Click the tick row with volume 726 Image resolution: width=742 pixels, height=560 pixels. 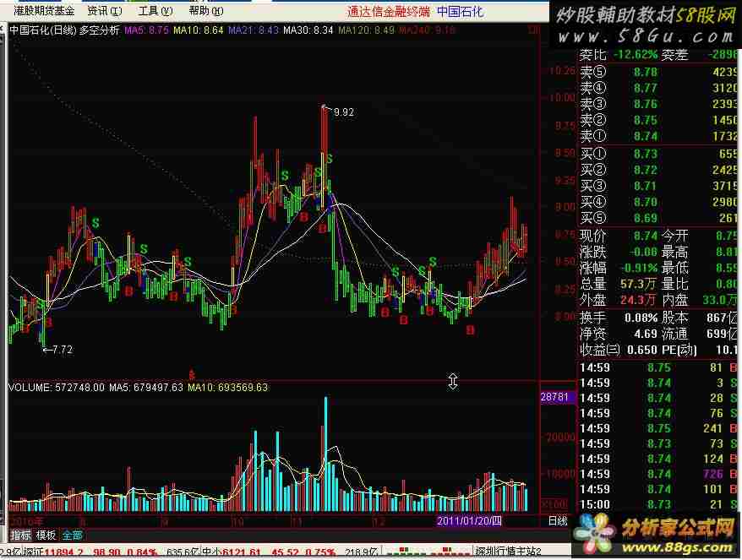pos(658,474)
